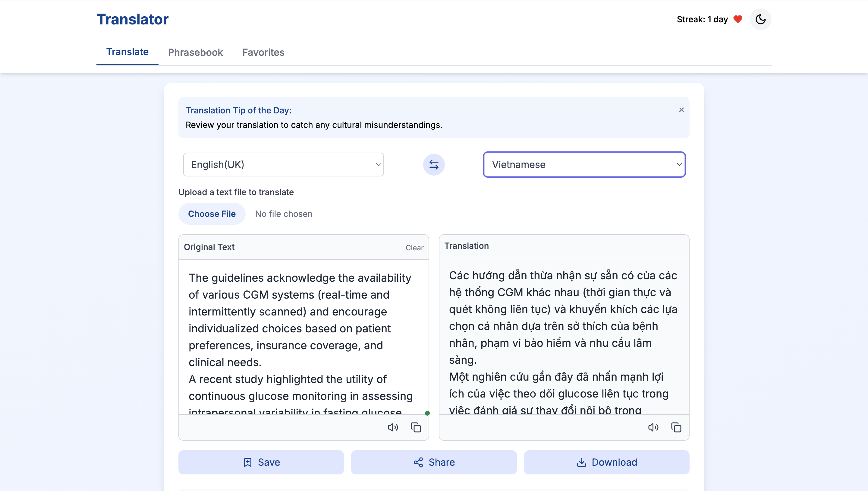This screenshot has width=868, height=491.
Task: Clear the original text box
Action: (414, 248)
